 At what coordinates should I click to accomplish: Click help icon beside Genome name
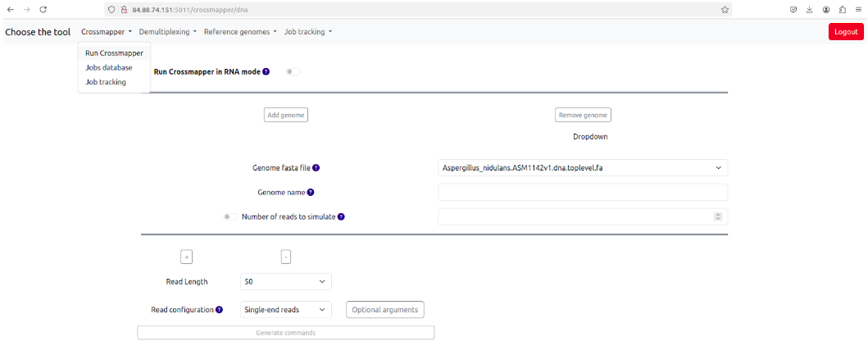click(311, 193)
